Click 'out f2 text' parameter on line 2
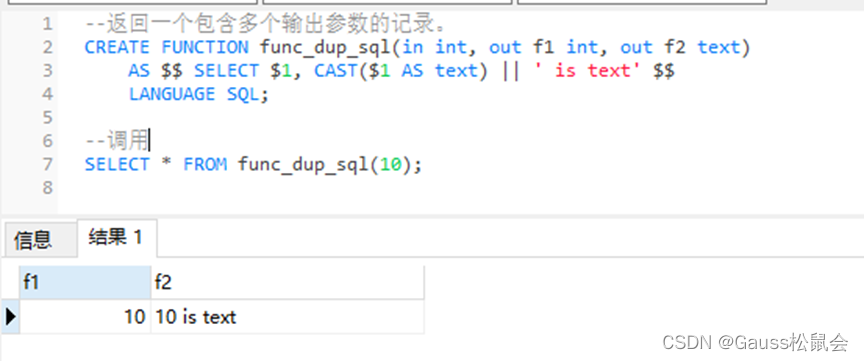The height and width of the screenshot is (361, 864). point(680,47)
